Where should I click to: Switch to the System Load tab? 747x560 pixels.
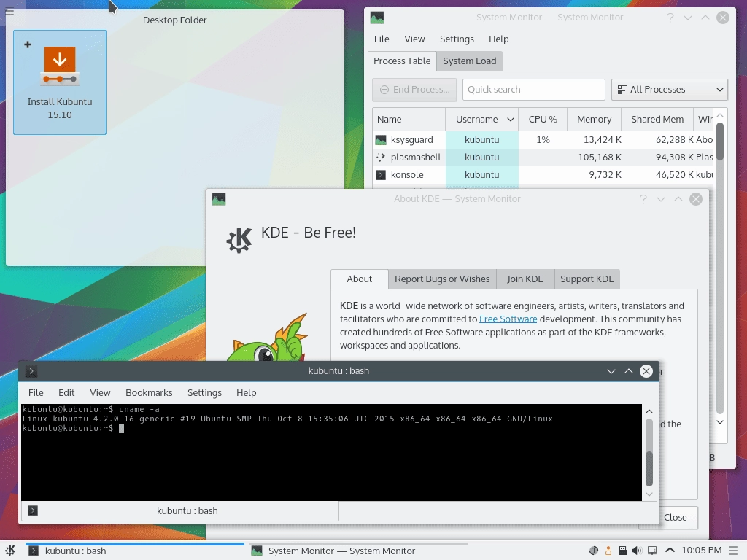pos(470,61)
